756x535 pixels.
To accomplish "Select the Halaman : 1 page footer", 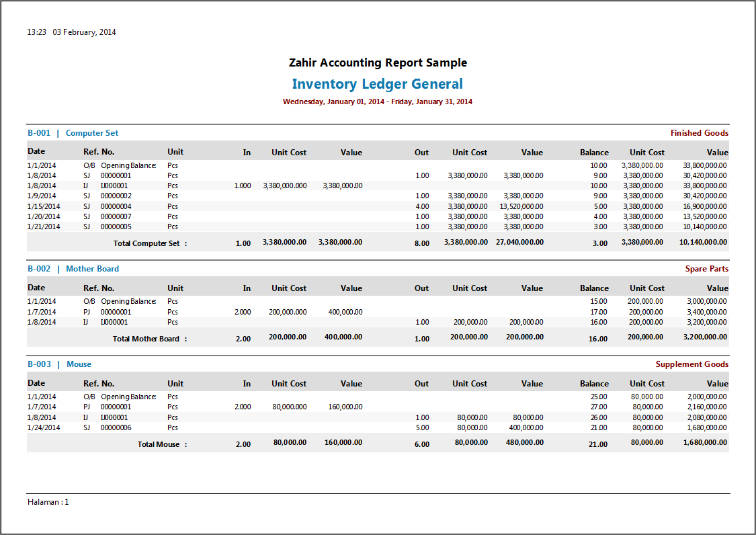I will 48,502.
